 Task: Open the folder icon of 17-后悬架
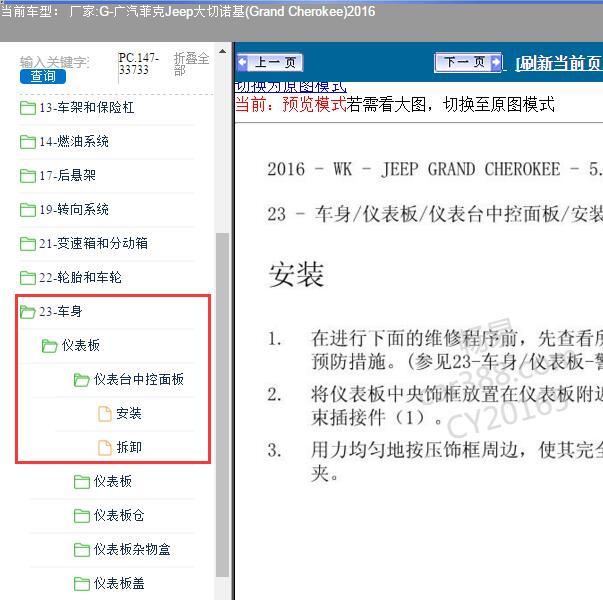pos(28,176)
